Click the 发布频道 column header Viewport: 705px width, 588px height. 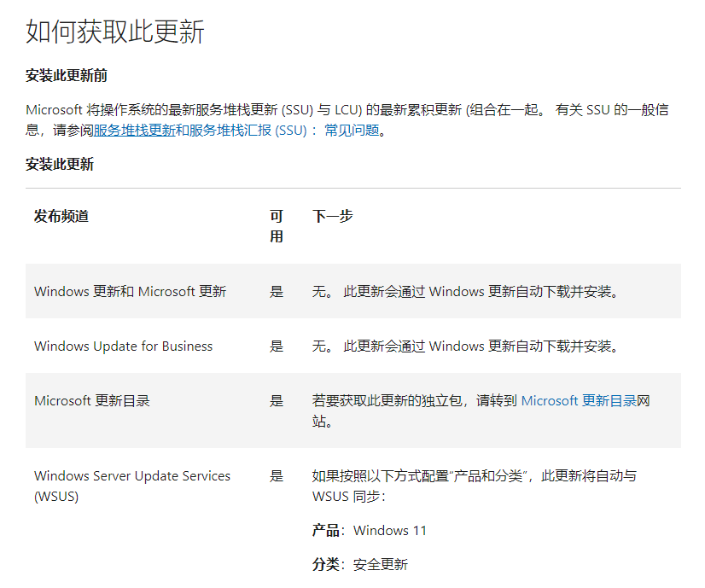[x=61, y=216]
